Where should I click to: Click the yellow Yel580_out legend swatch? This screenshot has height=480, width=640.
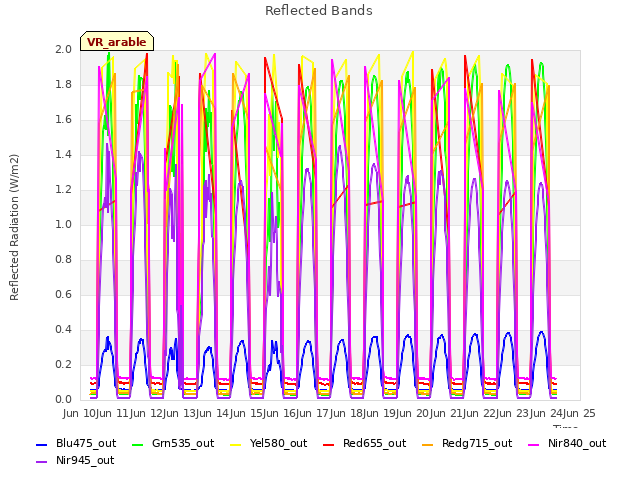[236, 445]
